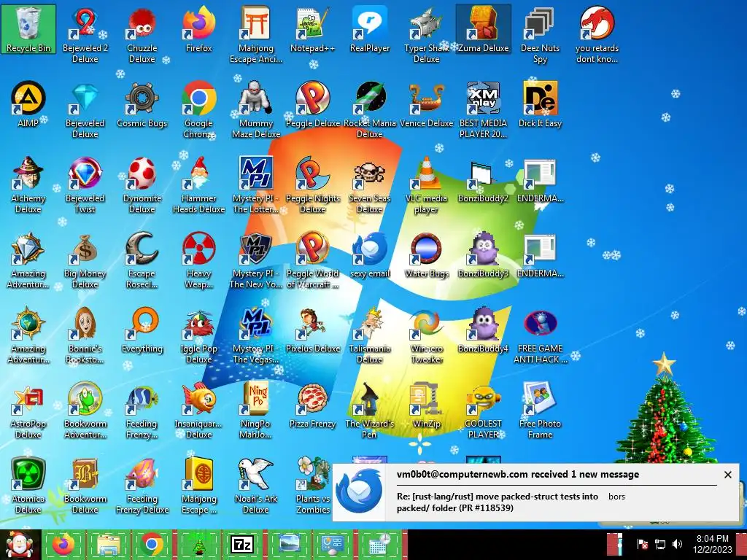Open Action Center flag tray icon
Screen dimensions: 747x560
[x=642, y=544]
